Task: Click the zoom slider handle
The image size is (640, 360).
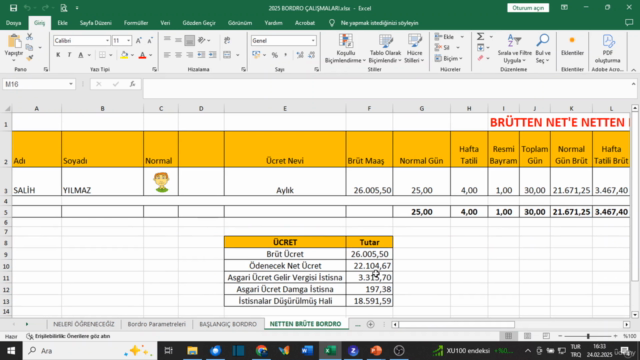Action: click(588, 336)
